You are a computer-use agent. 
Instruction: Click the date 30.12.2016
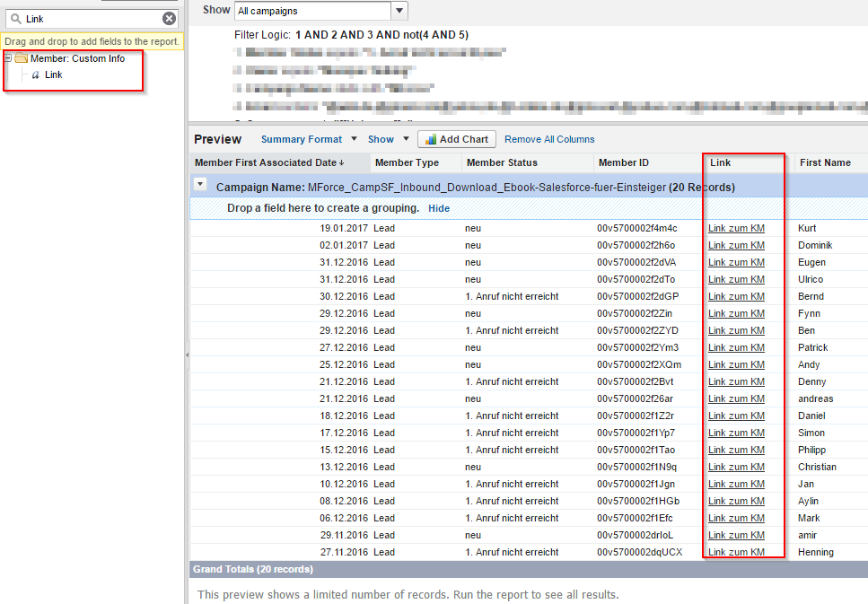point(344,297)
